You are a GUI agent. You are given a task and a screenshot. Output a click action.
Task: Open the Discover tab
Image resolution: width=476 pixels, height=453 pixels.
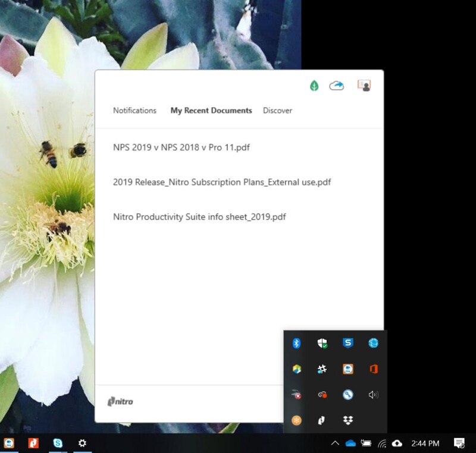pos(277,111)
